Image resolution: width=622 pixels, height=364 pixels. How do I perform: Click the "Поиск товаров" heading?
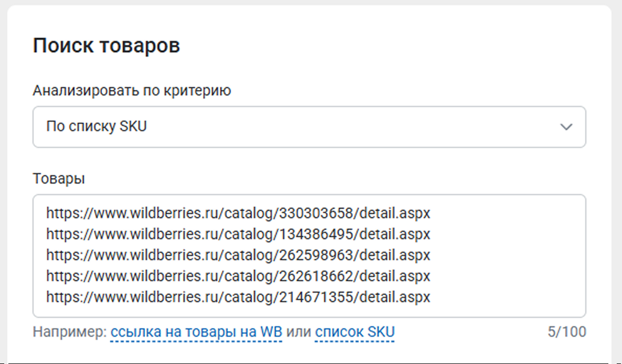click(x=106, y=46)
